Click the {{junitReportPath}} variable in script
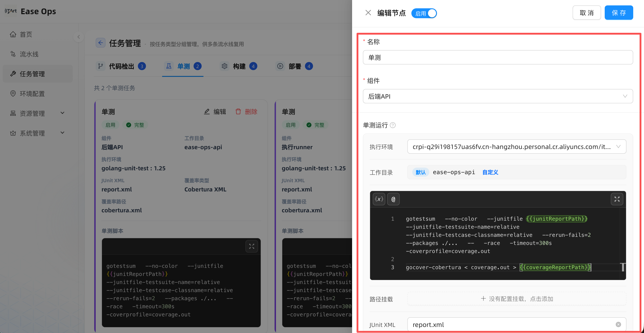This screenshot has height=333, width=644. (556, 219)
